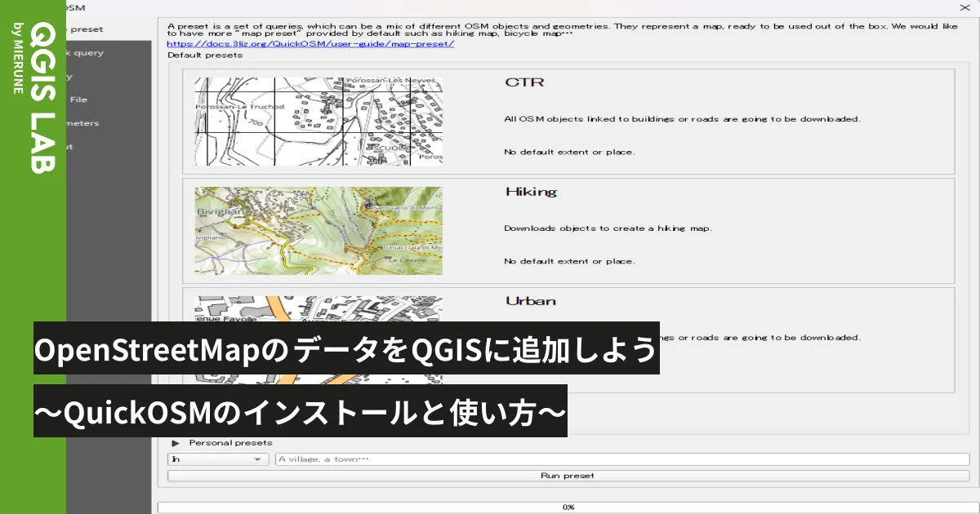Click the Hiking preset map thumbnail

pyautogui.click(x=317, y=230)
